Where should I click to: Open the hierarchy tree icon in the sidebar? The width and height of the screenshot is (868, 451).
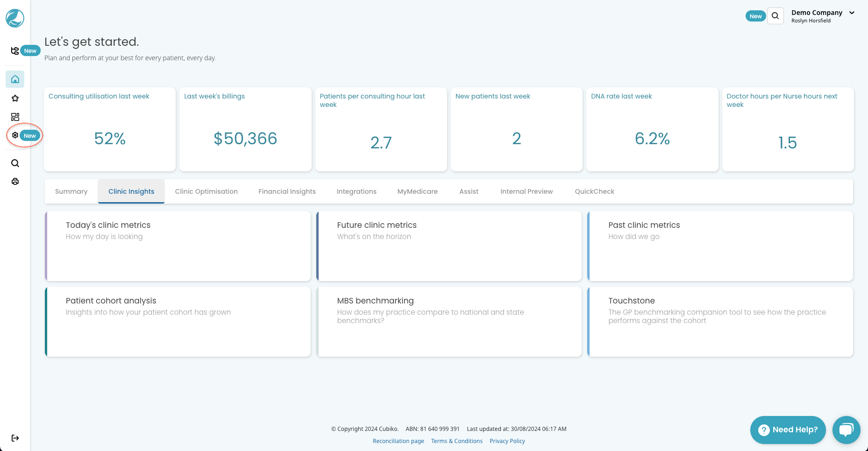[15, 50]
